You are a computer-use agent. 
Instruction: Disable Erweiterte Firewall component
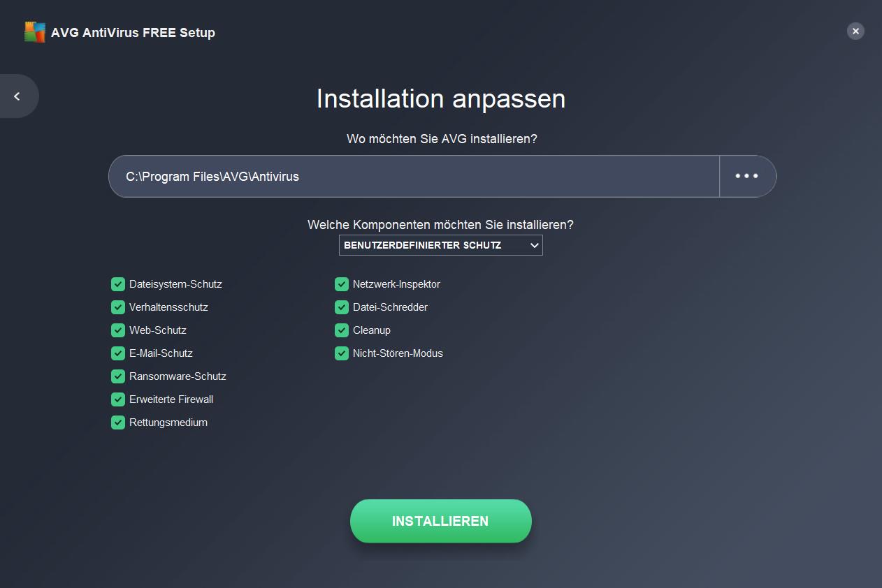pos(117,399)
